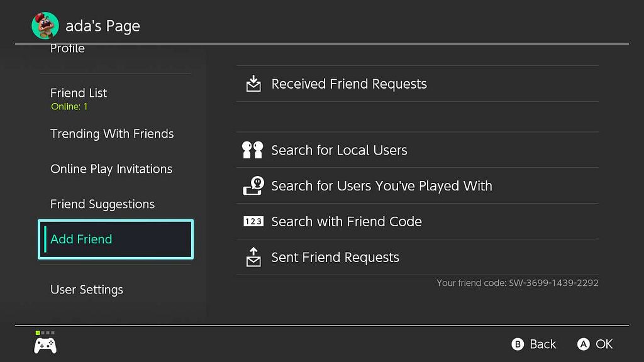644x362 pixels.
Task: Select the highlighted Add Friend item
Action: click(x=116, y=239)
